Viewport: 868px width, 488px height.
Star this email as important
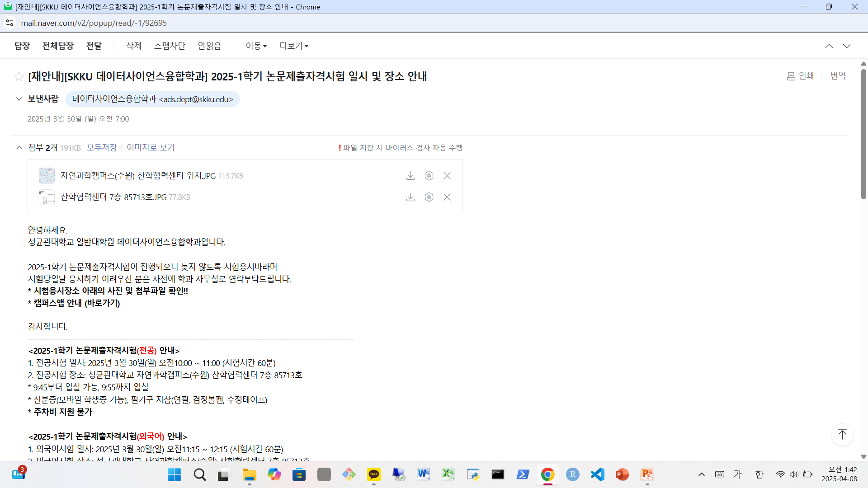pyautogui.click(x=19, y=76)
